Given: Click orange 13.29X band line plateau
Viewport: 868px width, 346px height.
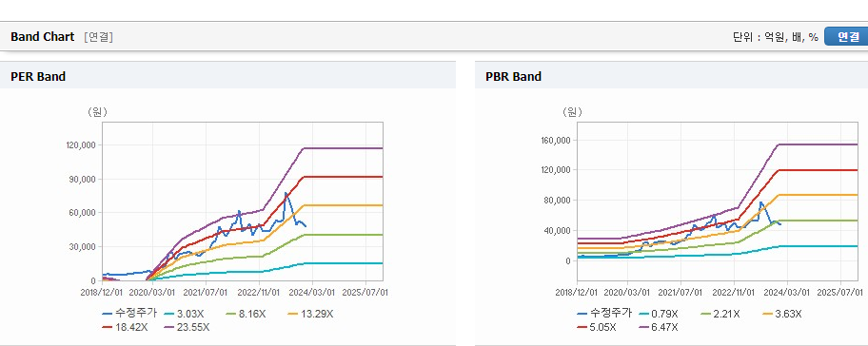Looking at the screenshot, I should (344, 205).
